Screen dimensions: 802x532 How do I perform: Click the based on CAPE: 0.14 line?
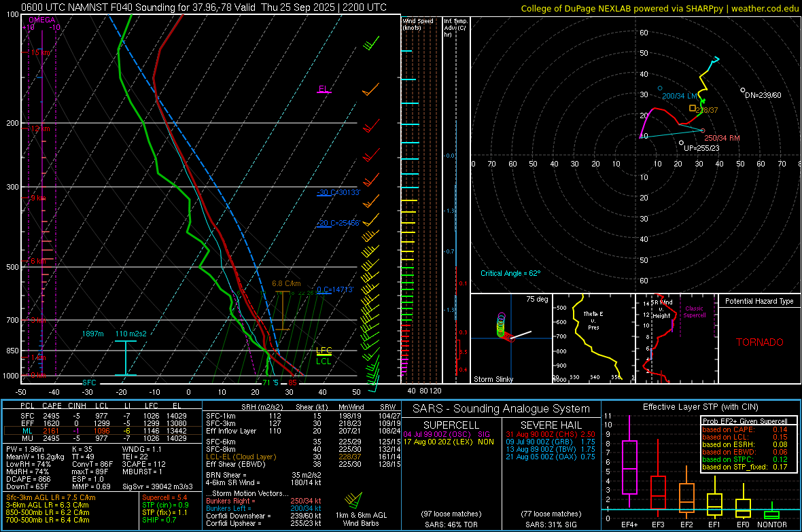coord(745,429)
